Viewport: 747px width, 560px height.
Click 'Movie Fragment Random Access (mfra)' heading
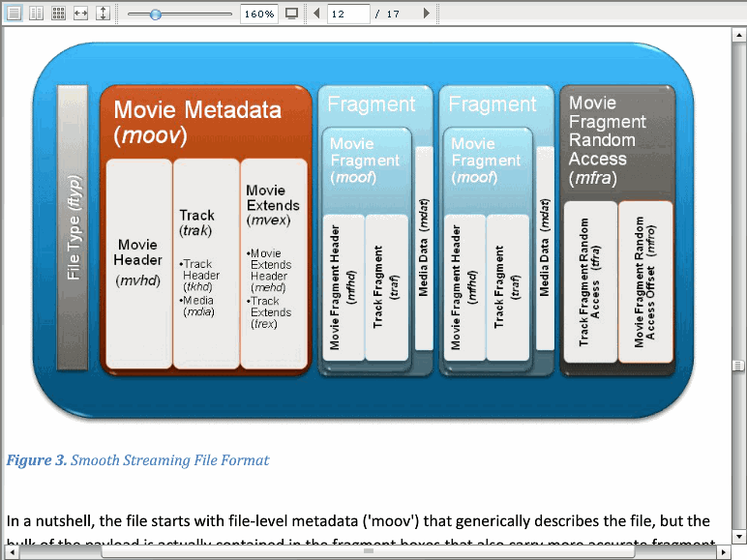pyautogui.click(x=608, y=140)
